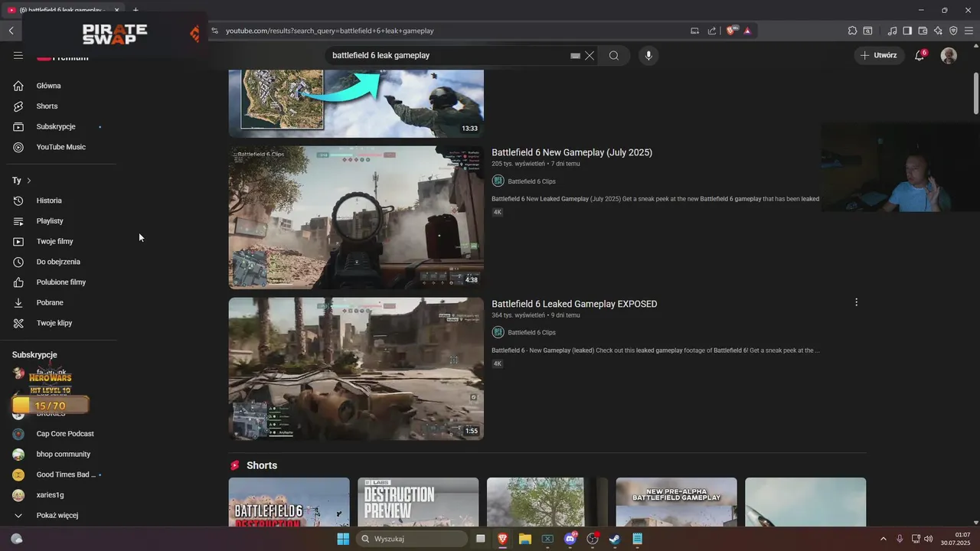
Task: Open Leo AI sparkle icon
Action: pos(938,31)
